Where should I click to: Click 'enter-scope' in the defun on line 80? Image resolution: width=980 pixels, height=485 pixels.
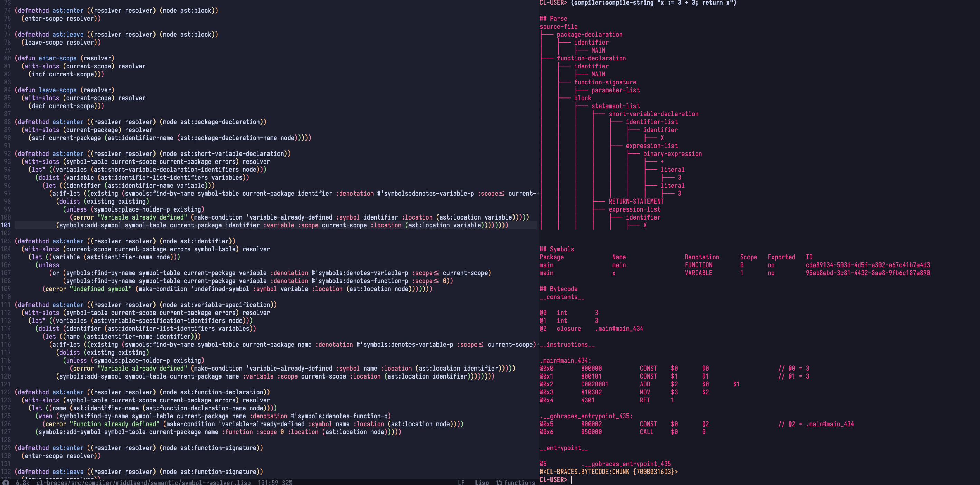point(57,58)
